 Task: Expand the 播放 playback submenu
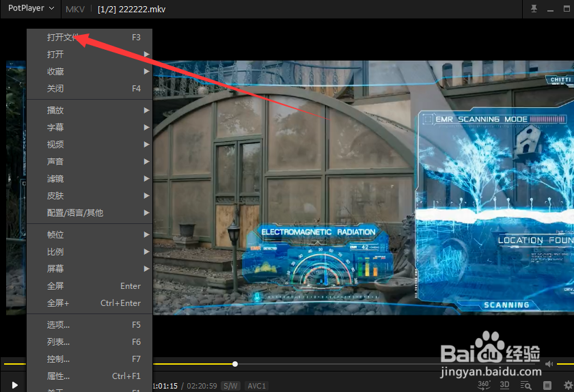click(90, 110)
